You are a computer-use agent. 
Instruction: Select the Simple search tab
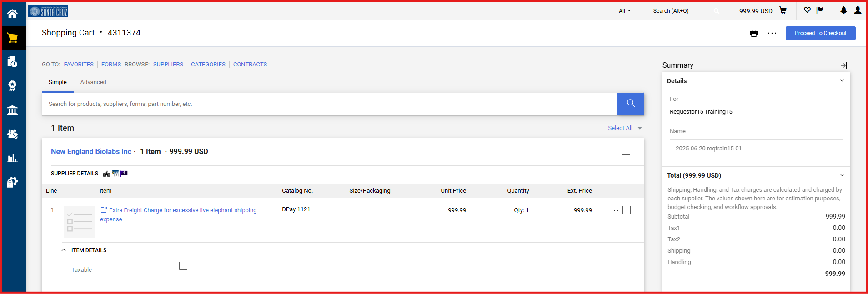58,82
